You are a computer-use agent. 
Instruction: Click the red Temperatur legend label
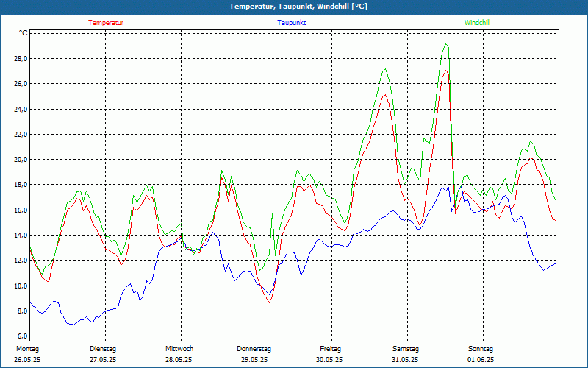[106, 23]
